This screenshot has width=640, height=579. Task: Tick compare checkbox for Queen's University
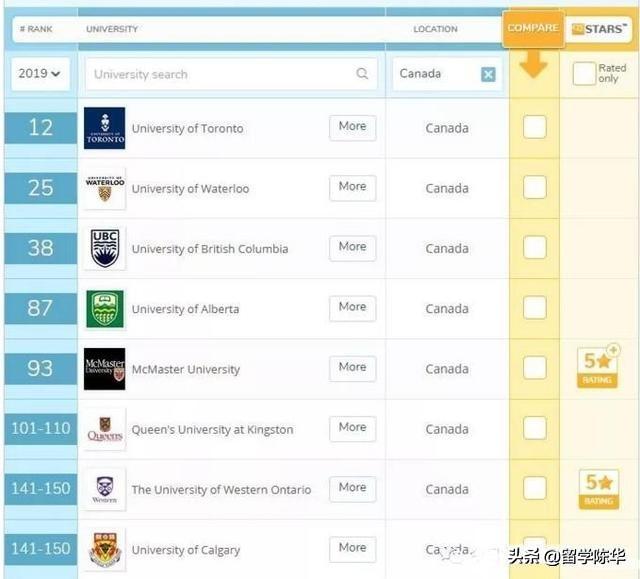point(535,428)
